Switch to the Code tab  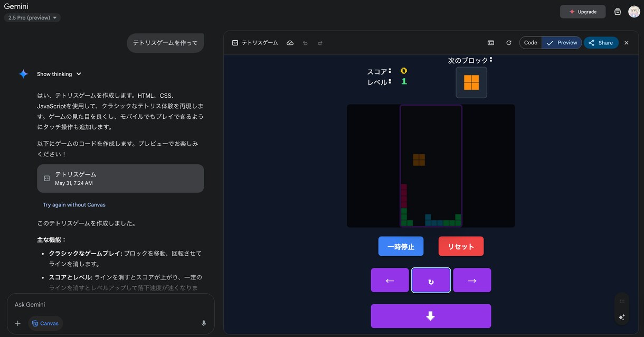pos(531,43)
